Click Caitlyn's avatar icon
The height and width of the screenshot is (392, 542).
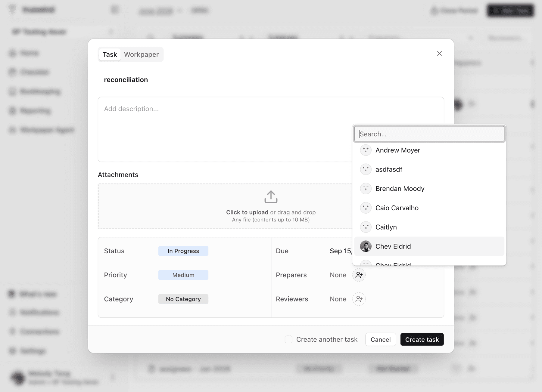(x=366, y=227)
